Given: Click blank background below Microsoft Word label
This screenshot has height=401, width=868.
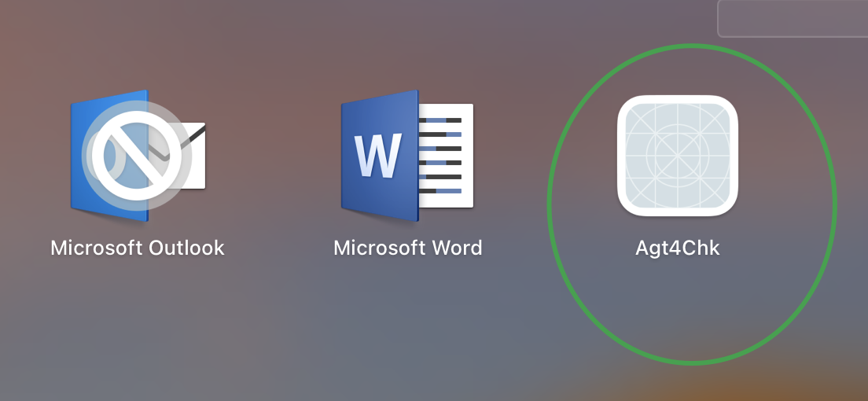Looking at the screenshot, I should point(407,330).
